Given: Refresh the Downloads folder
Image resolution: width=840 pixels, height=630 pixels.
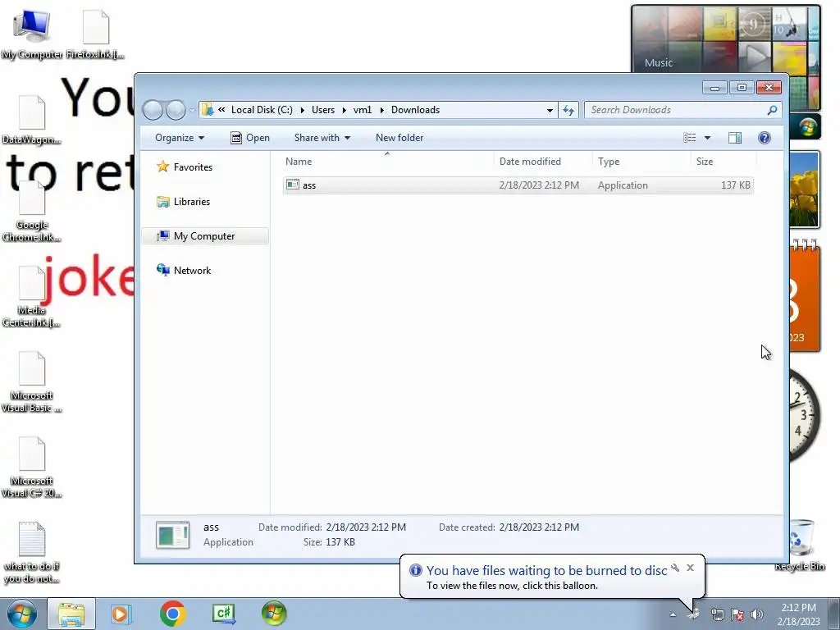Looking at the screenshot, I should pos(568,111).
